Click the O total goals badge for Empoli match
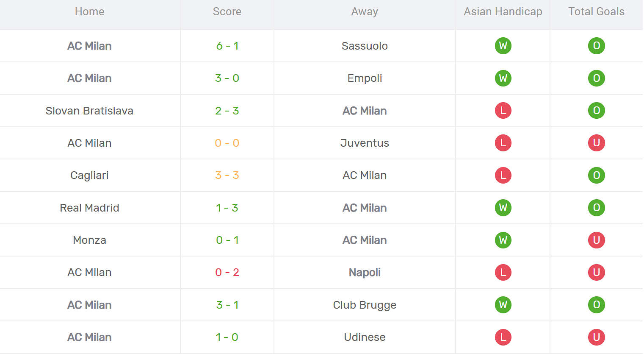Viewport: 644px width, 354px height. pyautogui.click(x=596, y=78)
